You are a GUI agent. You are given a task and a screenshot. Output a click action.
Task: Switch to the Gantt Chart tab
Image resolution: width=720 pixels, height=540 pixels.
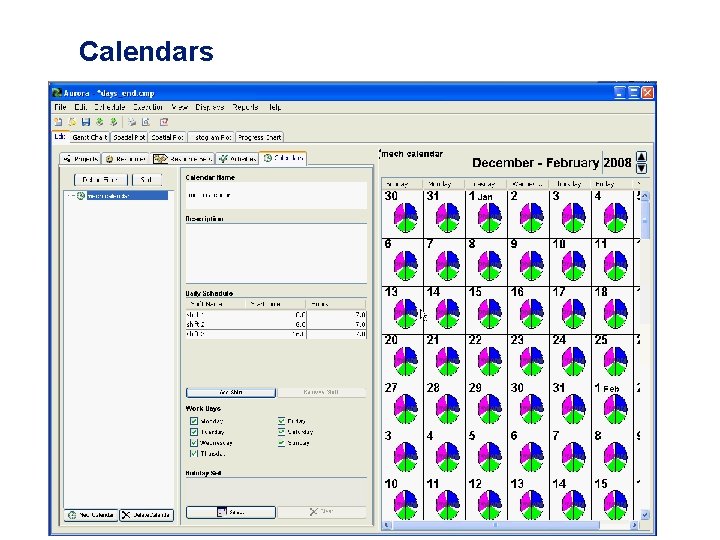[90, 137]
